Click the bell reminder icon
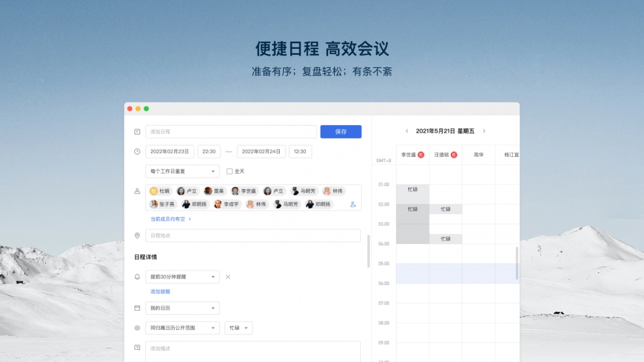Image resolution: width=644 pixels, height=362 pixels. pyautogui.click(x=137, y=277)
